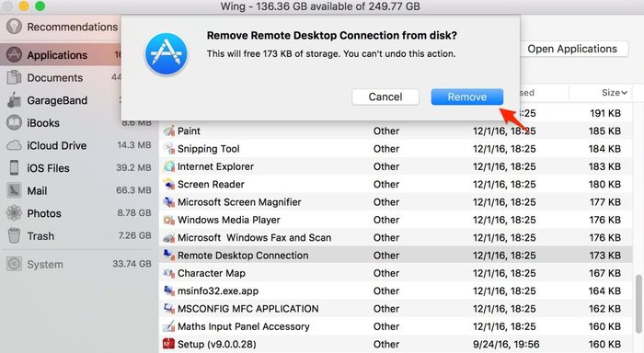
Task: Cancel the removal dialog
Action: coord(385,97)
